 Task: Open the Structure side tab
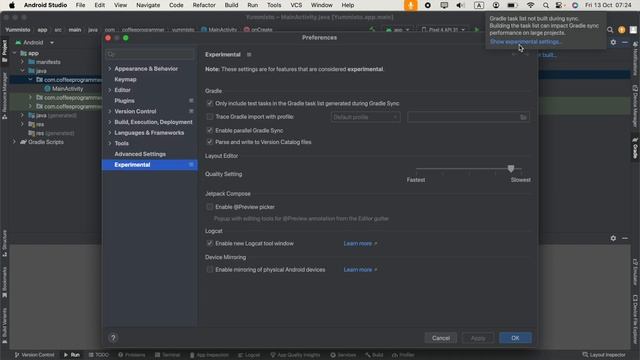pos(4,243)
